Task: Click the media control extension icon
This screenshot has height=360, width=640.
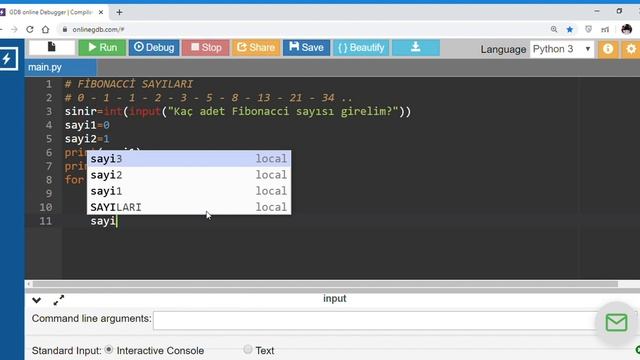Action: [605, 29]
